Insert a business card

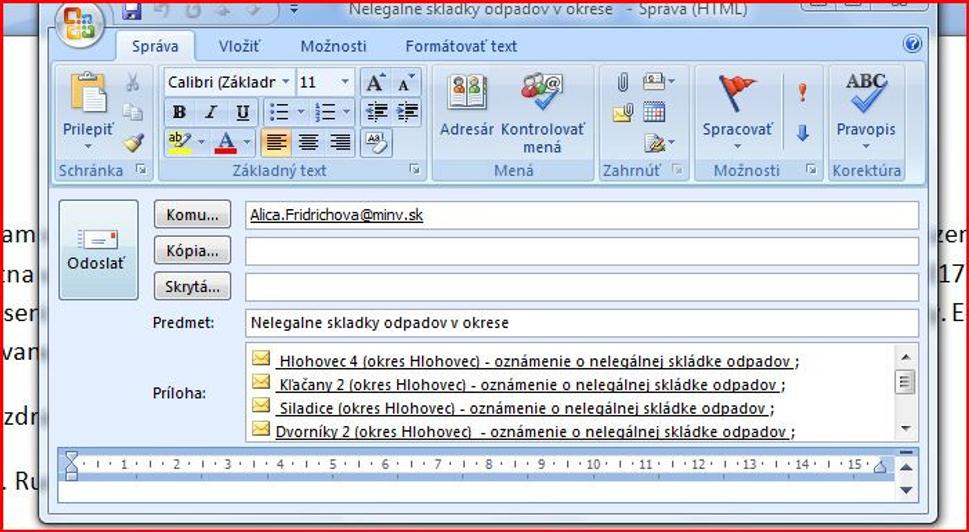(x=654, y=81)
